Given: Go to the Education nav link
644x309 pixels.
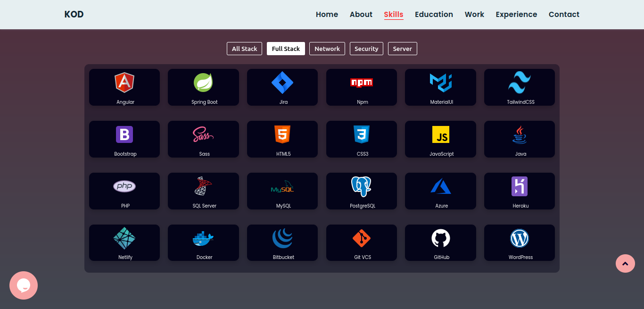Looking at the screenshot, I should (434, 14).
